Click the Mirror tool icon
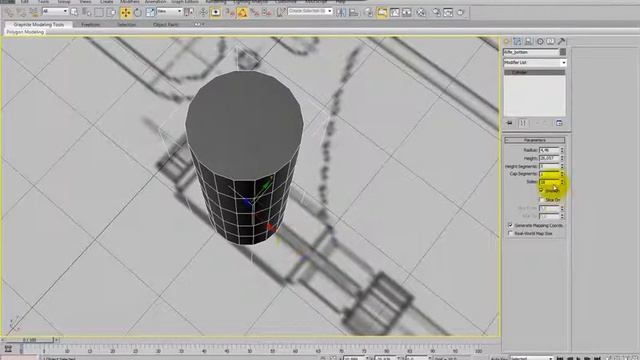 pyautogui.click(x=341, y=13)
